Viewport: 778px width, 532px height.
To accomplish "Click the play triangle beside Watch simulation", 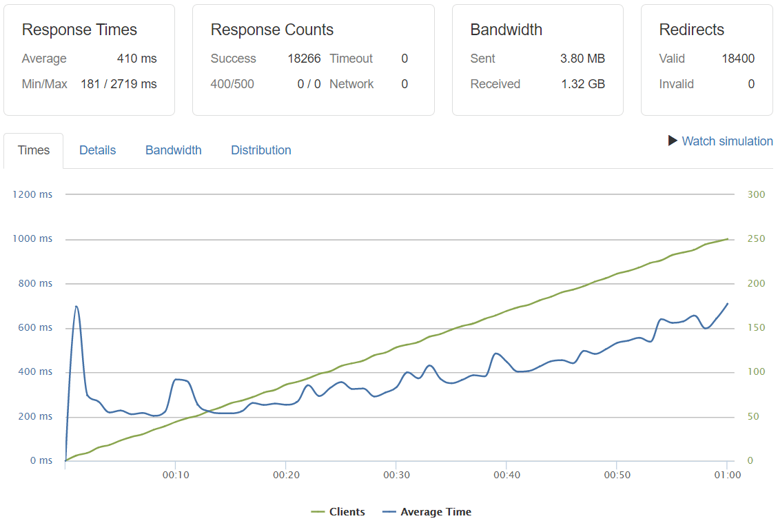I will coord(673,141).
